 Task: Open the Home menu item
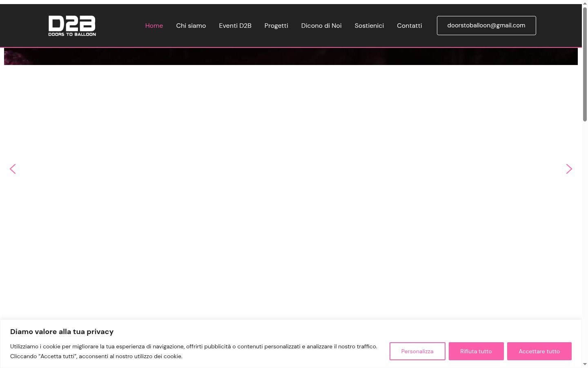154,26
